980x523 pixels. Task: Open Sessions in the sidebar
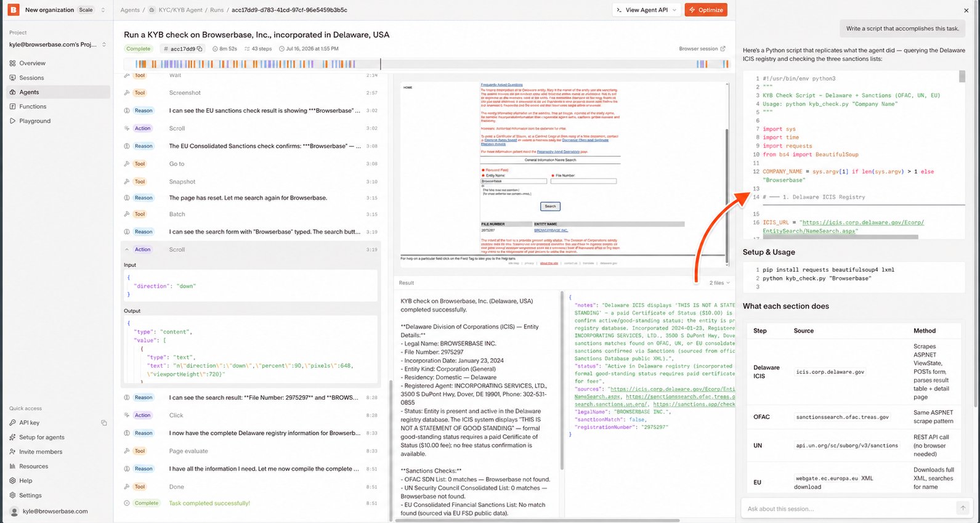click(x=31, y=78)
